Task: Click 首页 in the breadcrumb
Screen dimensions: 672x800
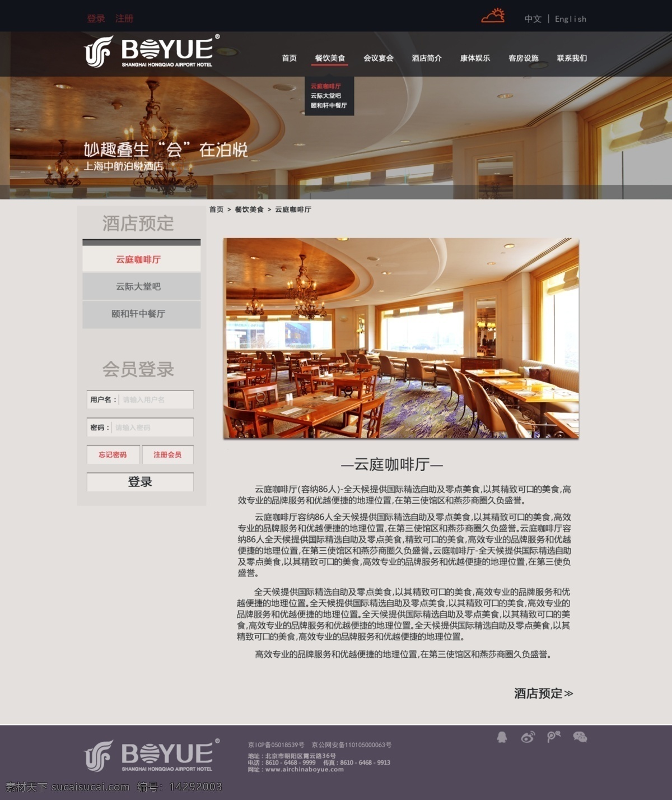Action: click(216, 210)
